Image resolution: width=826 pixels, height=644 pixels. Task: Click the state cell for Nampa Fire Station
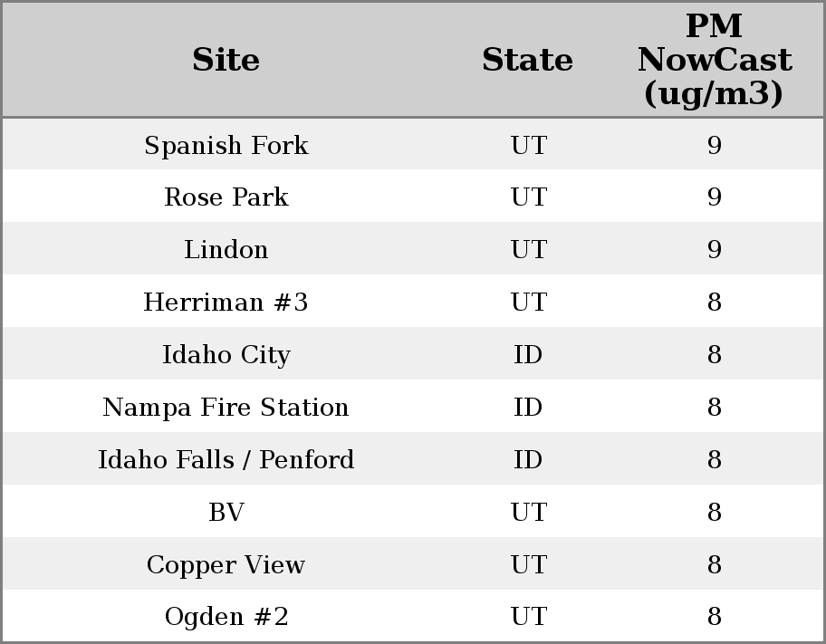[x=528, y=408]
